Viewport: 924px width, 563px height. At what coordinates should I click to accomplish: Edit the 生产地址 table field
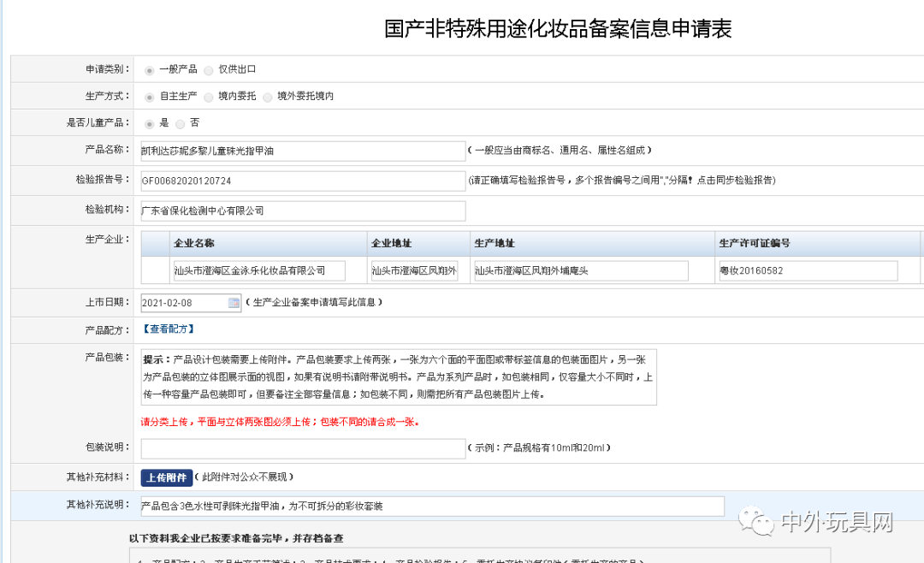point(581,271)
